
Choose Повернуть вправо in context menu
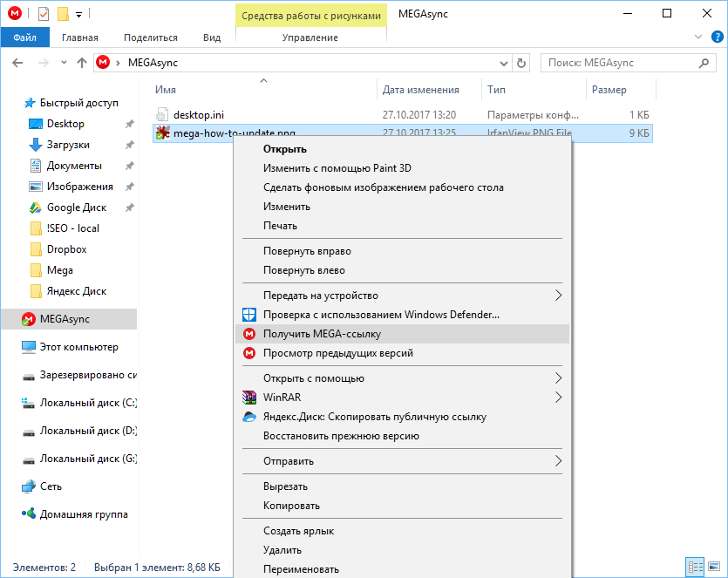click(307, 251)
